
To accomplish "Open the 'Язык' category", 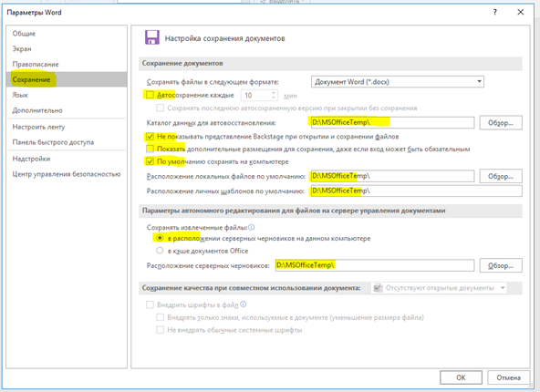I will click(x=67, y=95).
